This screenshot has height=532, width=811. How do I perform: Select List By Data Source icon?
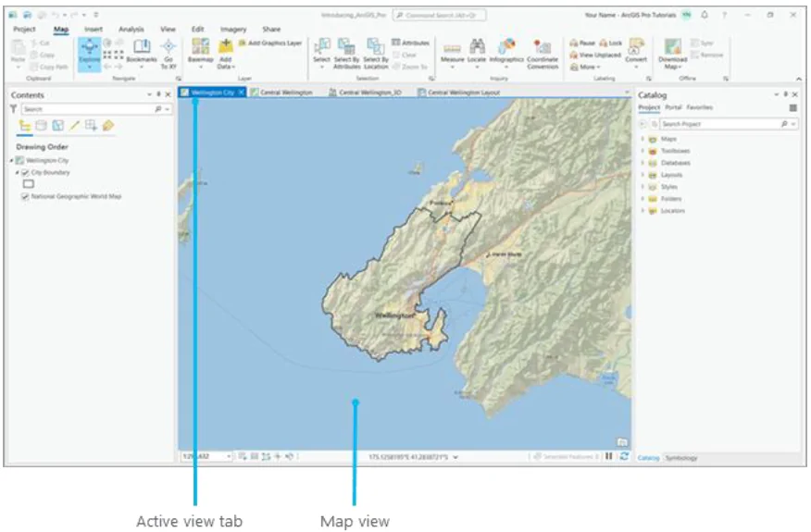(41, 126)
